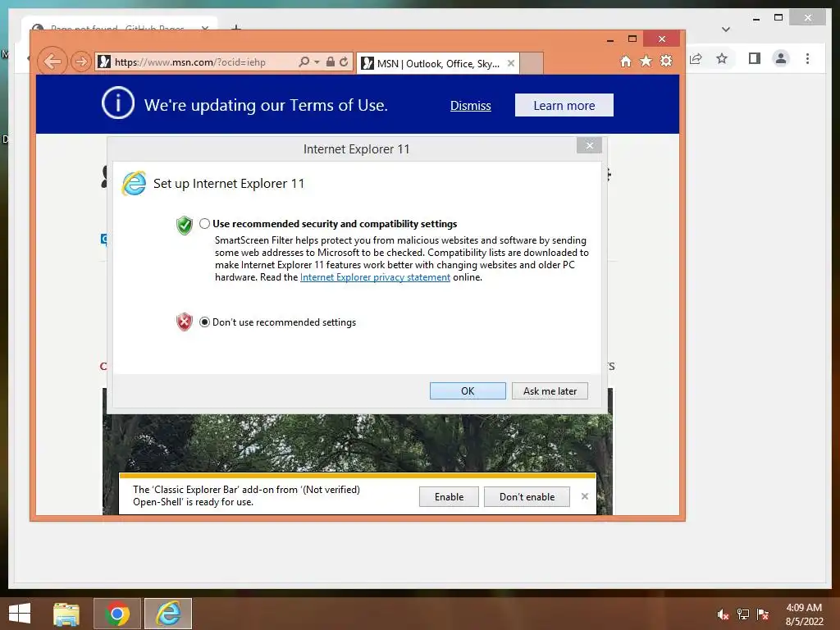Toggle Chrome side panel icon
Screen dimensions: 840x630
(755, 58)
